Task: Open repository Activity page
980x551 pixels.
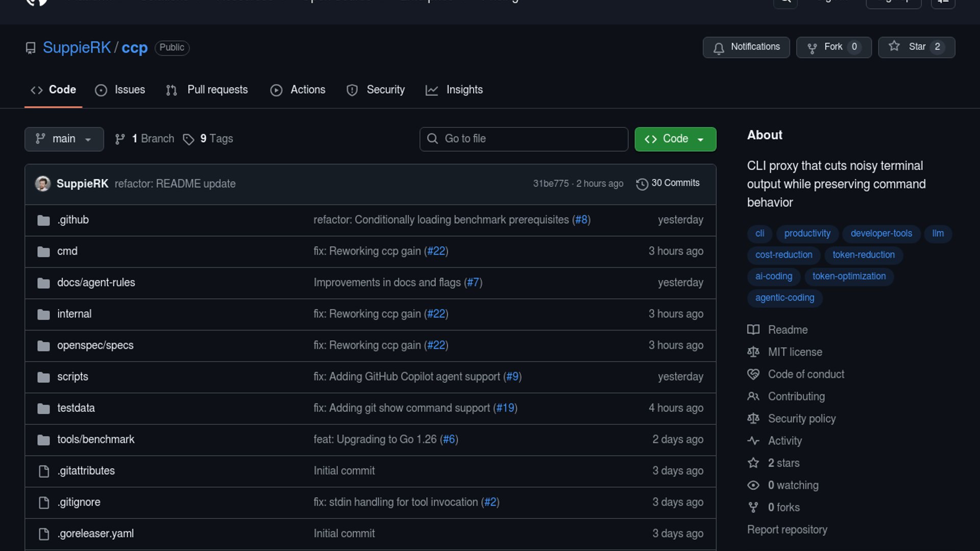Action: [785, 441]
